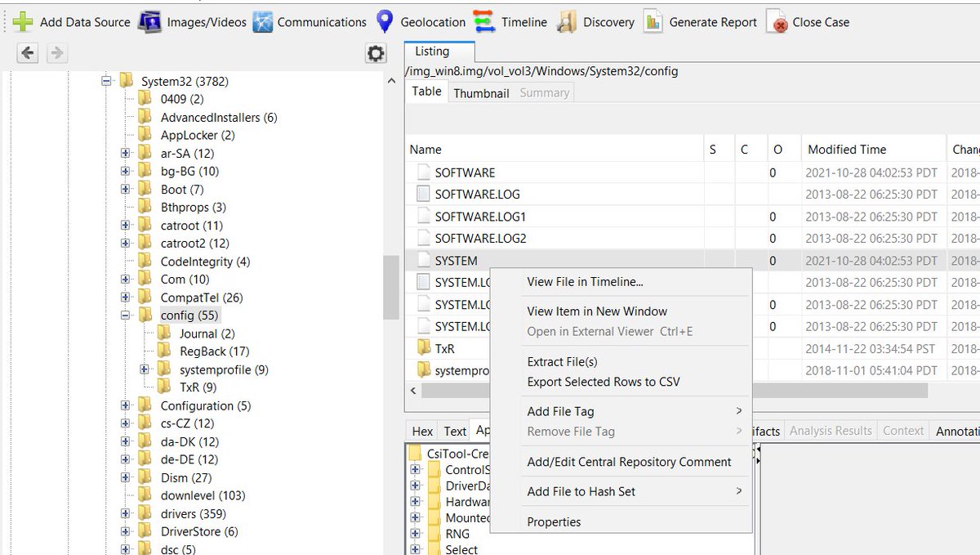Click the SOFTWARE.LOG file icon
980x555 pixels.
[x=423, y=195]
